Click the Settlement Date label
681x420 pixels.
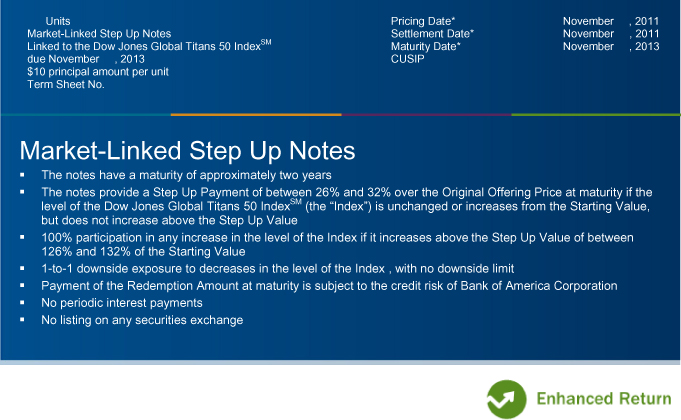(432, 34)
